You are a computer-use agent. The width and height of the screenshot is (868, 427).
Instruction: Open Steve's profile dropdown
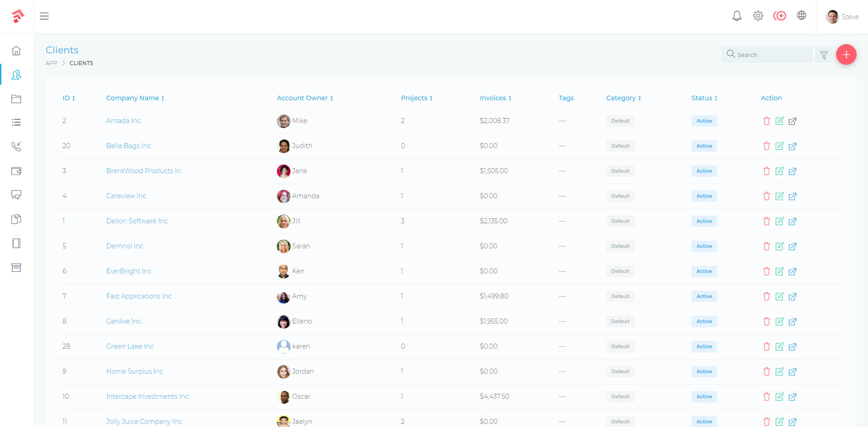pyautogui.click(x=842, y=16)
